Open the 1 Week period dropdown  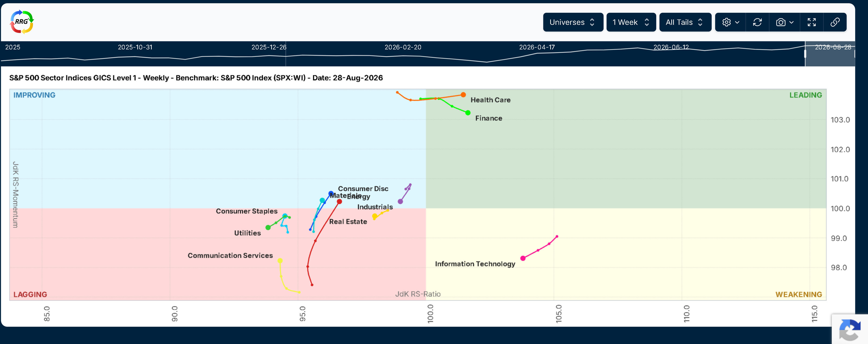631,22
